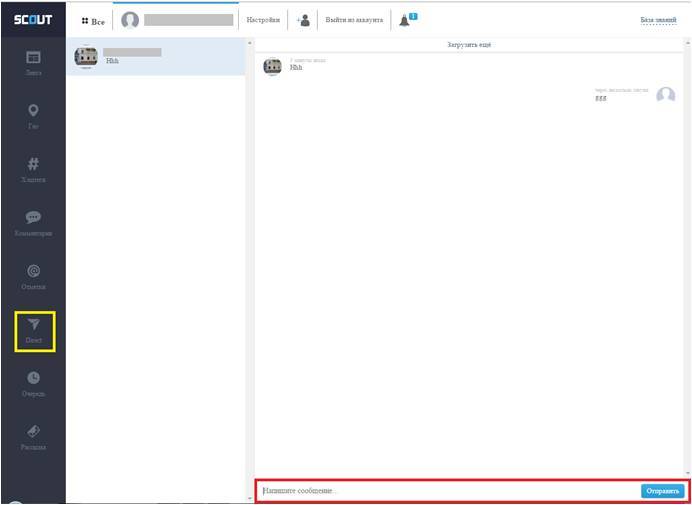Open the База знаний link
692x505 pixels.
(x=658, y=20)
